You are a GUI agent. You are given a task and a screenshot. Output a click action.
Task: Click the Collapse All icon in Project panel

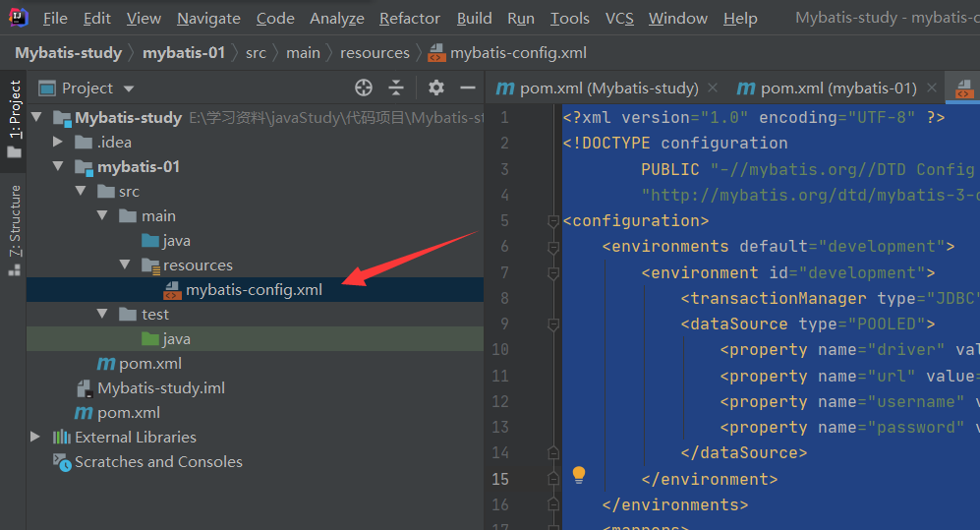[x=396, y=88]
